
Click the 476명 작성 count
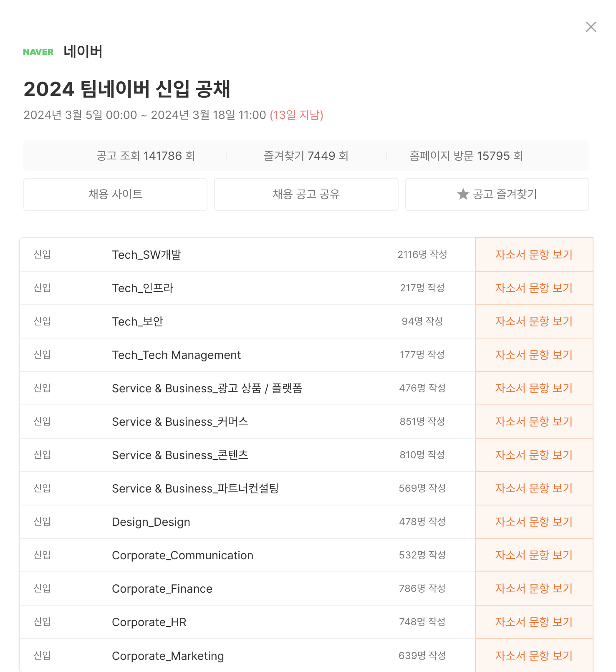422,388
